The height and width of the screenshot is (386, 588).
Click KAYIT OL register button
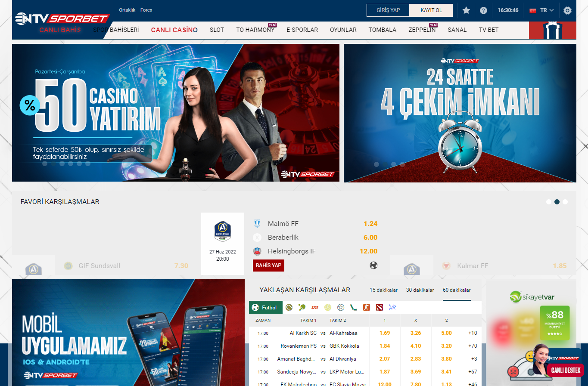[x=431, y=10]
